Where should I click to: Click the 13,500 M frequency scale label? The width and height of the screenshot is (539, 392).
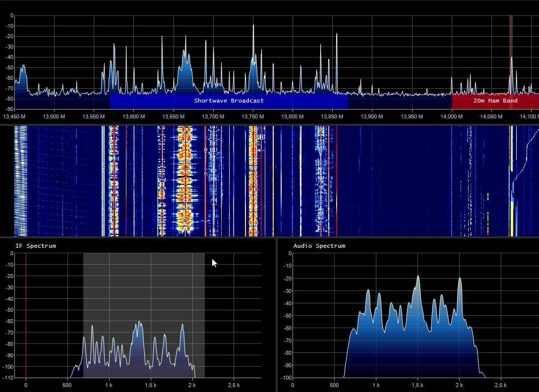(x=55, y=117)
